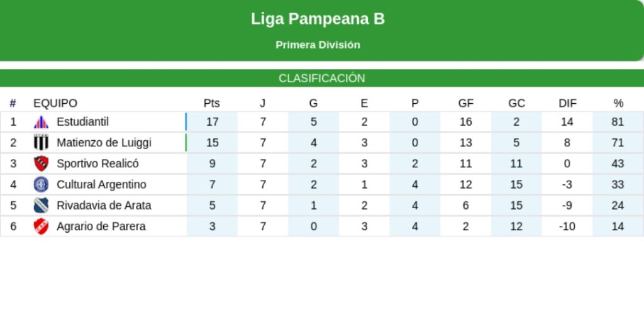This screenshot has height=322, width=644.
Task: Open the Matienzo de Luiggi team link
Action: pyautogui.click(x=104, y=143)
